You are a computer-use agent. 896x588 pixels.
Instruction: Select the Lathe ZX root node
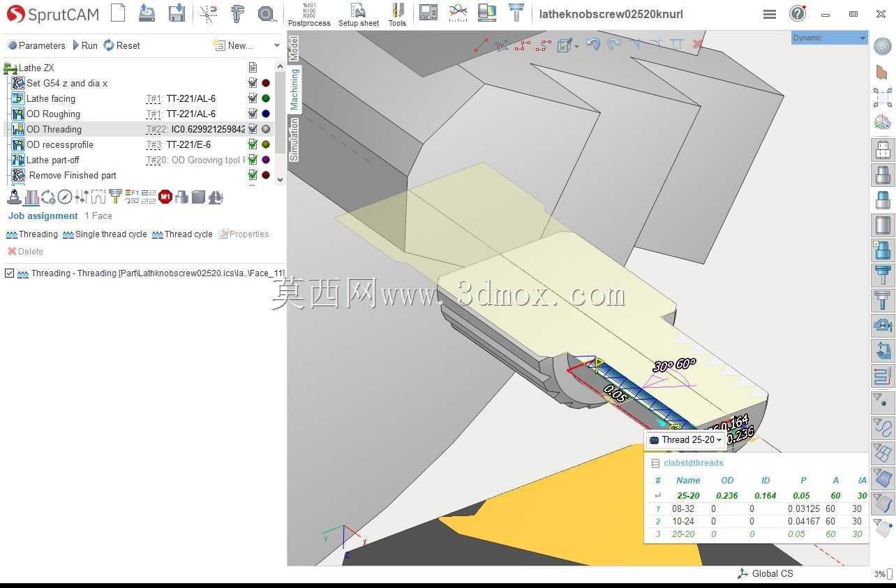click(36, 68)
